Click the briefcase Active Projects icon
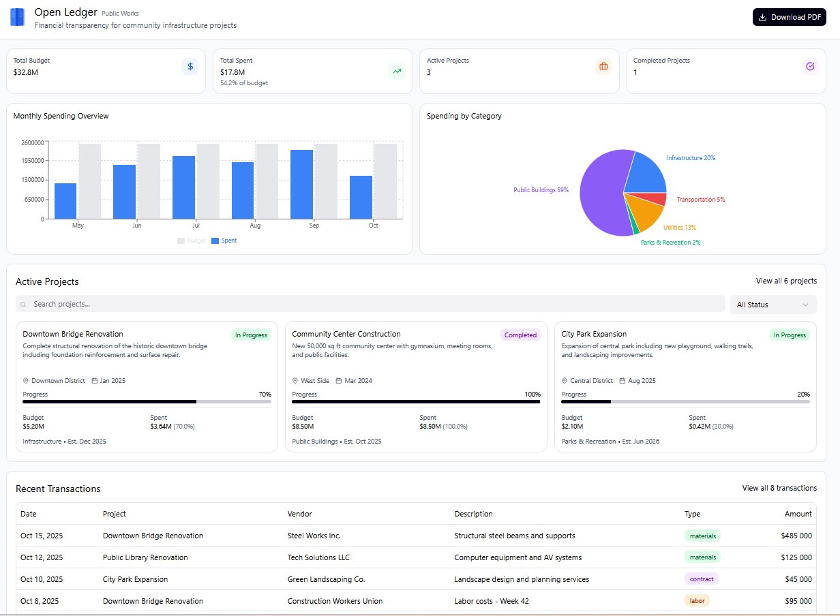This screenshot has width=840, height=616. pyautogui.click(x=603, y=67)
